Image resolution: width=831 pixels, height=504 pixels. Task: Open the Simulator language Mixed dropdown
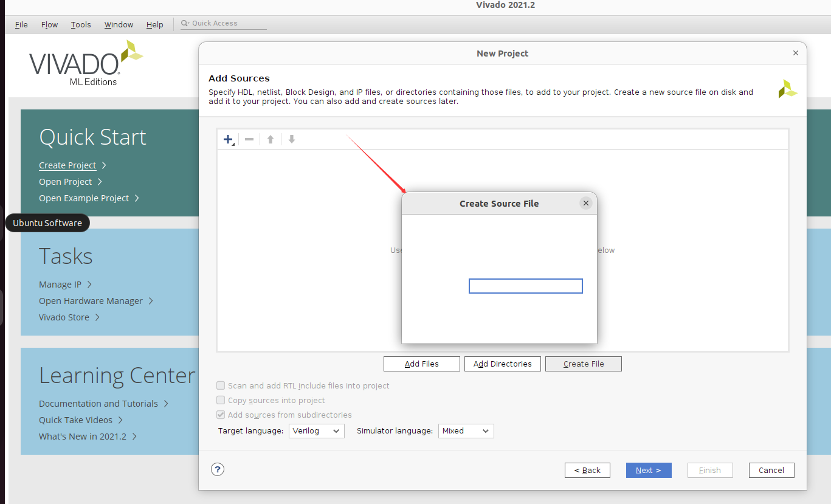click(x=466, y=430)
